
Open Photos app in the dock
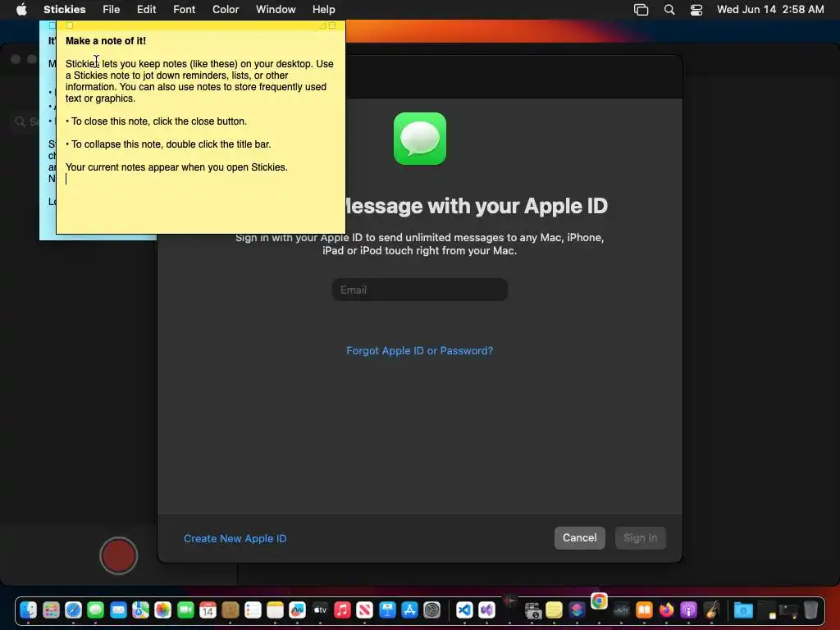(163, 609)
